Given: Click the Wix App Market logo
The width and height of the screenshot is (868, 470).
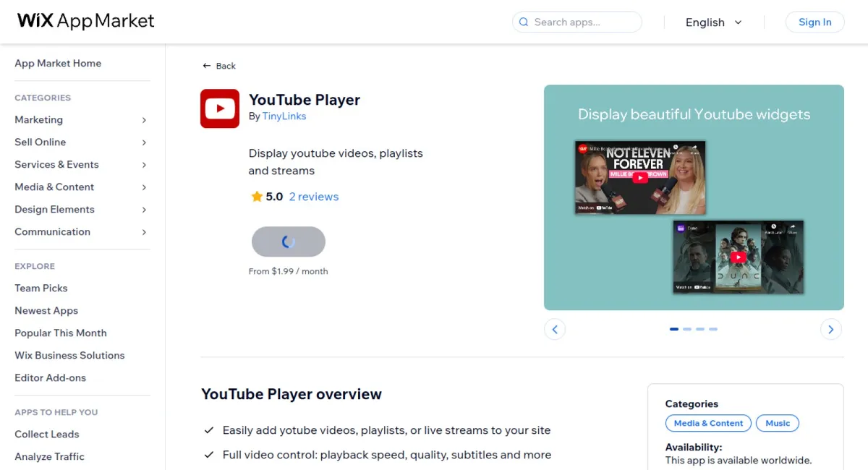Looking at the screenshot, I should pos(86,21).
